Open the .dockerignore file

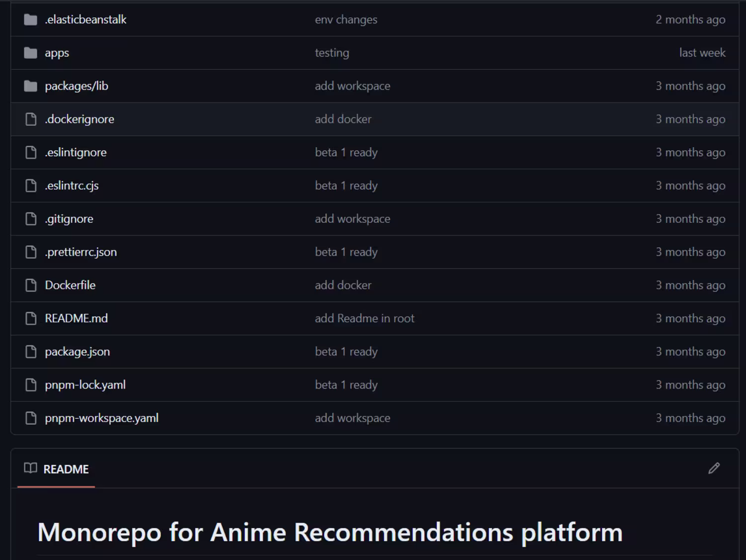pyautogui.click(x=80, y=119)
